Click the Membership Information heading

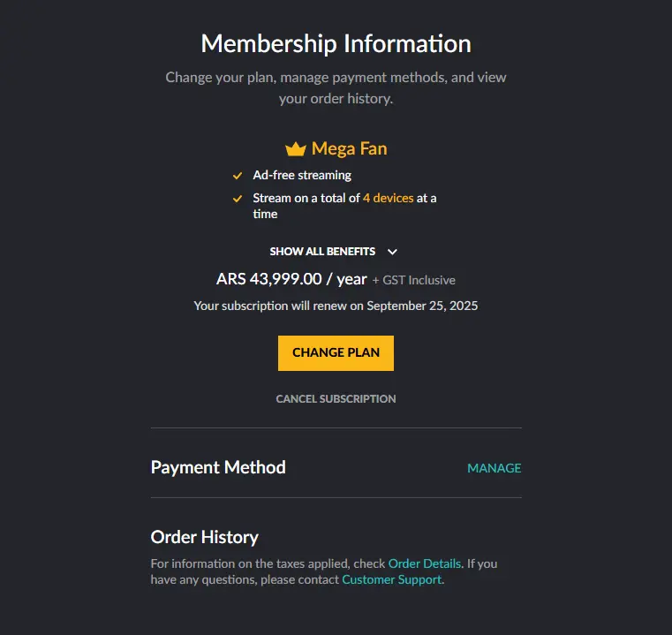pos(336,44)
